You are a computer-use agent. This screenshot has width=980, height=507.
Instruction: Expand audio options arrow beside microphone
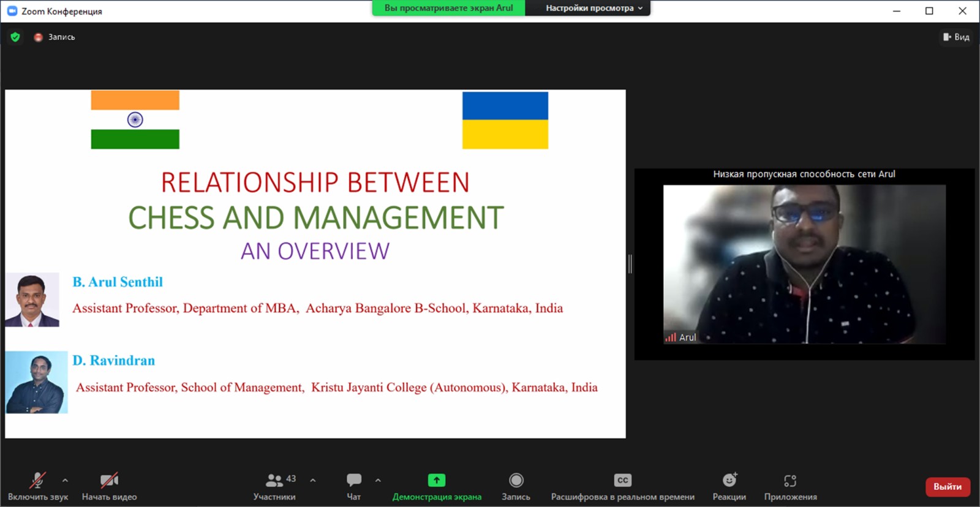pyautogui.click(x=66, y=480)
